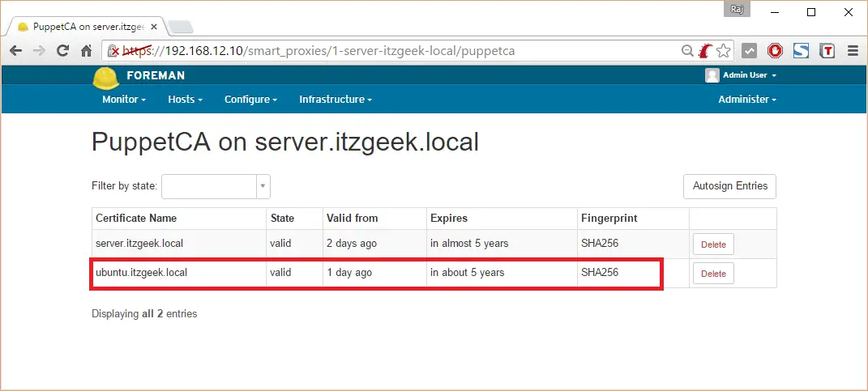Open the Chrome hamburger menu
The height and width of the screenshot is (391, 868).
[x=853, y=51]
